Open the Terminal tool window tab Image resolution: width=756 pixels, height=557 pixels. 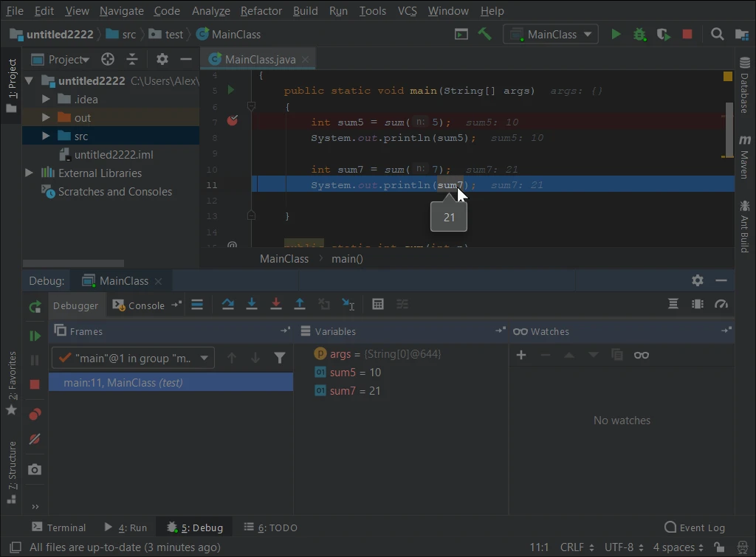[x=59, y=527]
